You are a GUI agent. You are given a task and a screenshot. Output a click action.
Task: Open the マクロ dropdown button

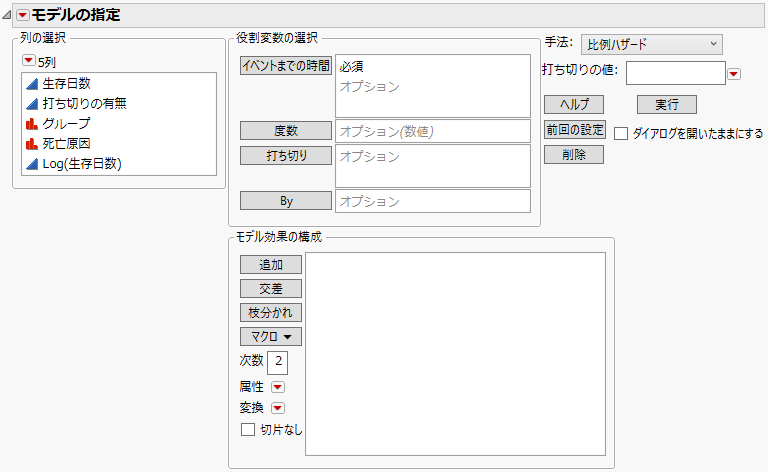271,336
